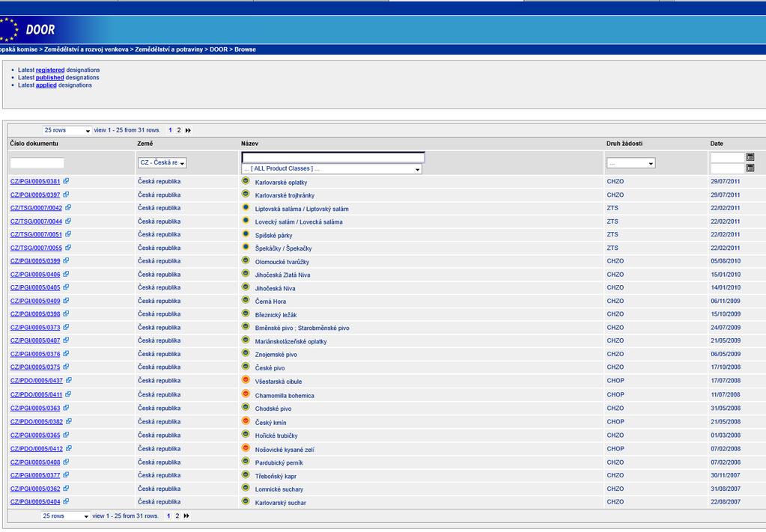Open external-link icon next to CZ/PGI/0005/0399
Viewport: 766px width, 532px height.
tap(66, 260)
